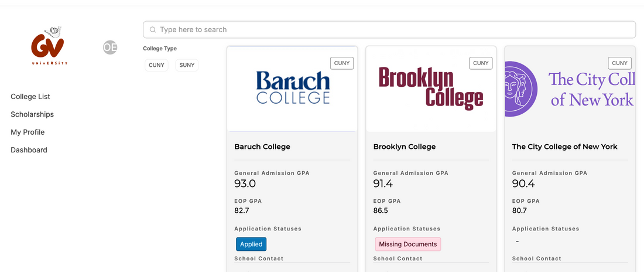Screen dimensions: 644x272
Task: Click the Brooklyn College logo image
Action: 431,89
